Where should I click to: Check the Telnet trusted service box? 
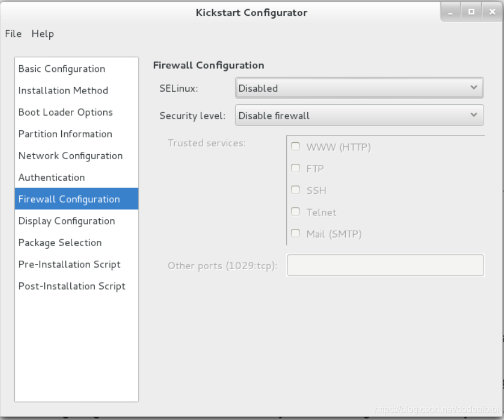click(295, 212)
